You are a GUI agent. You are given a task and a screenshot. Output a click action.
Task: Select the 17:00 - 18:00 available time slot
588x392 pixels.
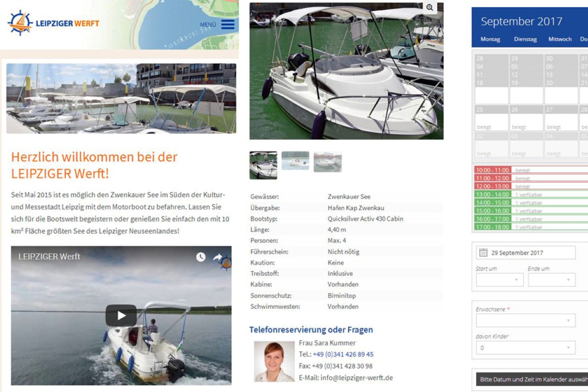coord(492,227)
